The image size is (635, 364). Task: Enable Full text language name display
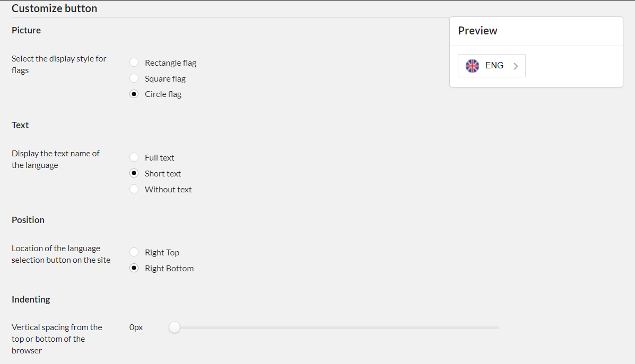pos(134,157)
